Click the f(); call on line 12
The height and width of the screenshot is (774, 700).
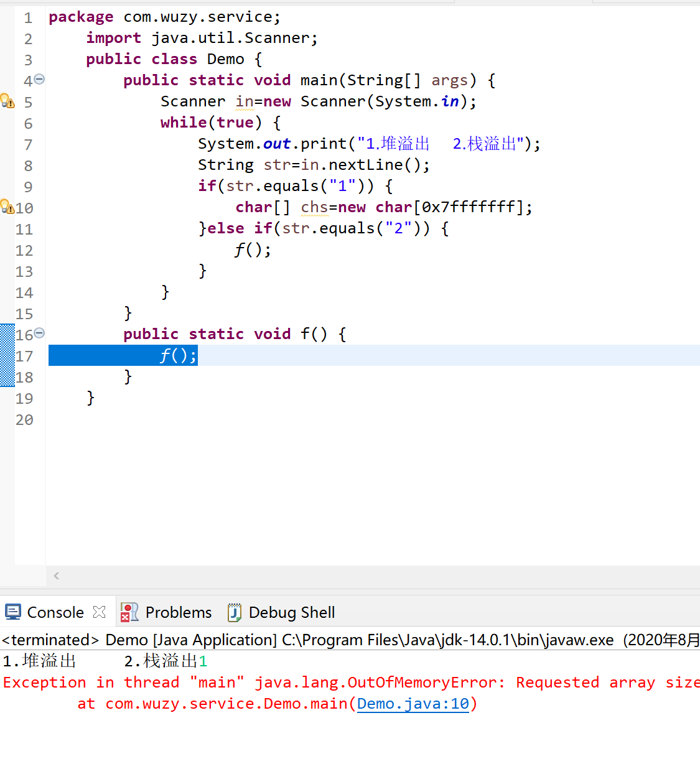click(x=253, y=249)
